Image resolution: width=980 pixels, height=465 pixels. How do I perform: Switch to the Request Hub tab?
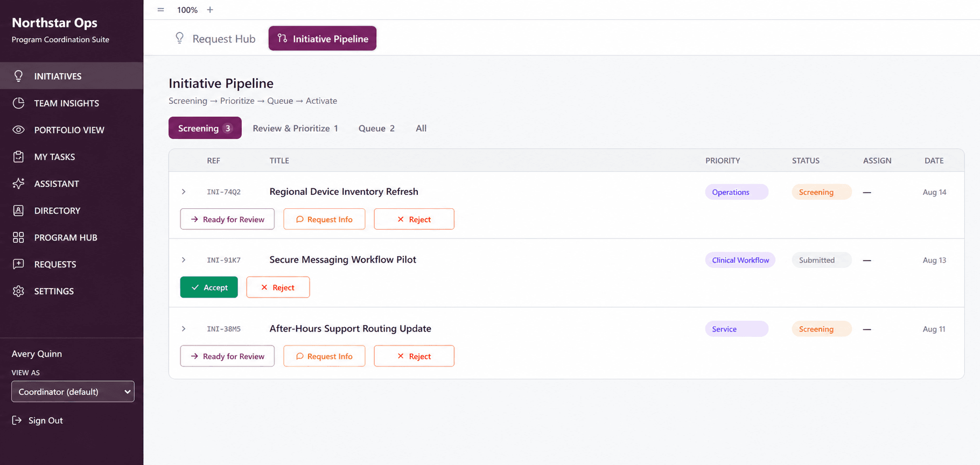tap(215, 39)
